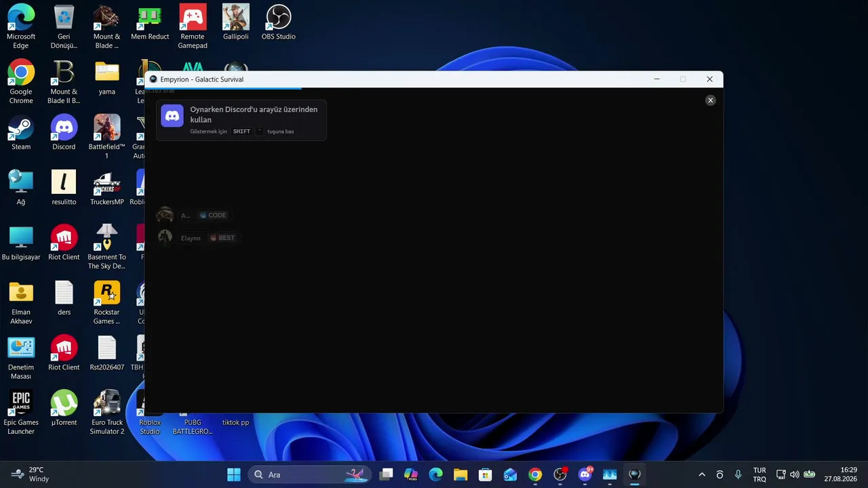Minimize the Empyrion - Galactic Survival window
The height and width of the screenshot is (488, 868).
[656, 79]
